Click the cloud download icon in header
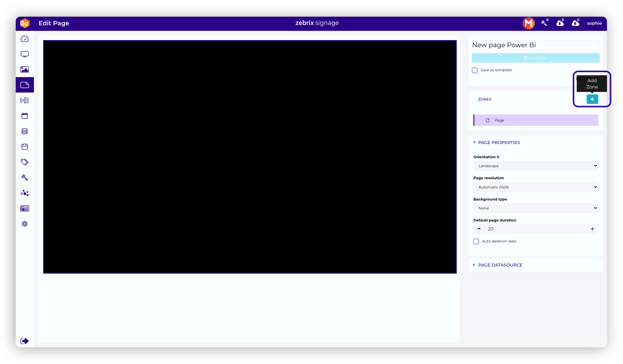623x364 pixels. pos(560,23)
